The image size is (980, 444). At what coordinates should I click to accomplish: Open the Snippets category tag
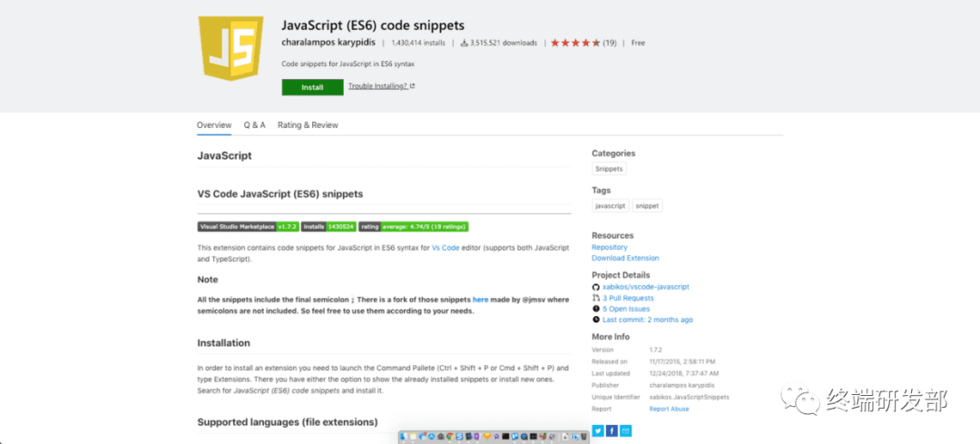[608, 169]
